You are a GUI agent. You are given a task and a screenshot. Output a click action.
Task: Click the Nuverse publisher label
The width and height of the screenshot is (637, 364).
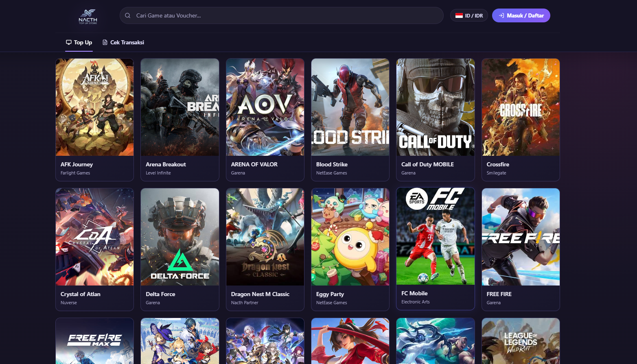(69, 303)
